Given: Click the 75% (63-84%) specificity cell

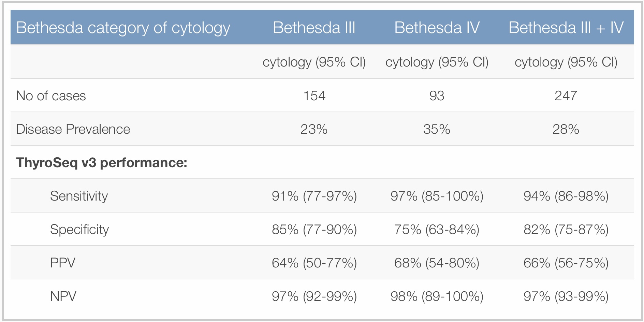Looking at the screenshot, I should tap(437, 230).
